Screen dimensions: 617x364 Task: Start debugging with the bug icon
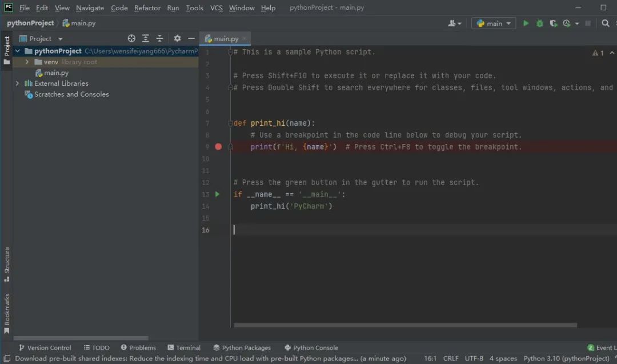[x=540, y=23]
